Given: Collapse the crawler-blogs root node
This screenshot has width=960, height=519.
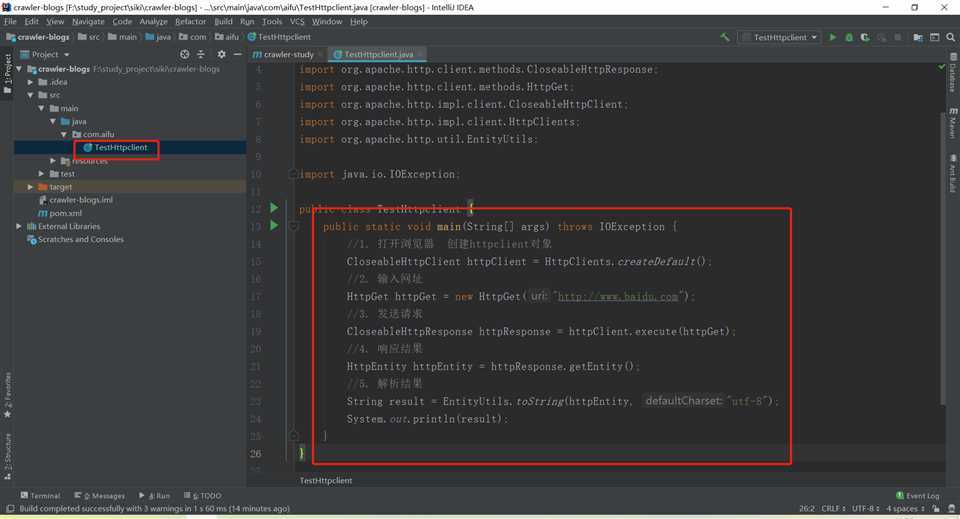Looking at the screenshot, I should click(19, 69).
